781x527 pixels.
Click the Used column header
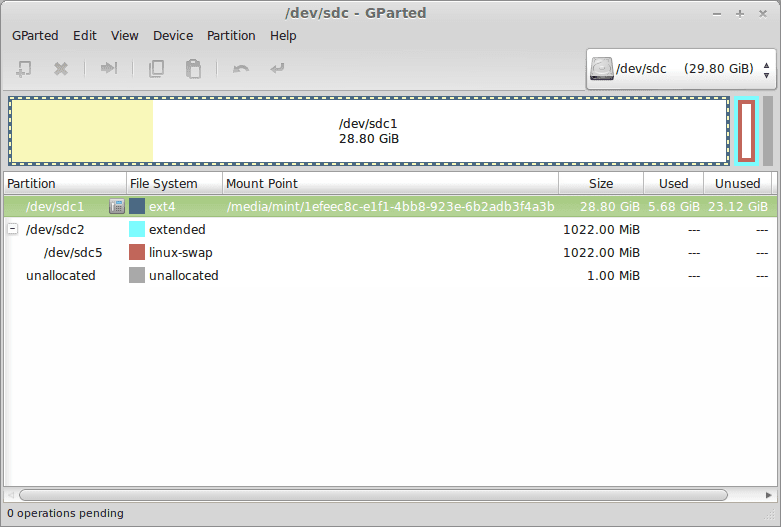[673, 183]
